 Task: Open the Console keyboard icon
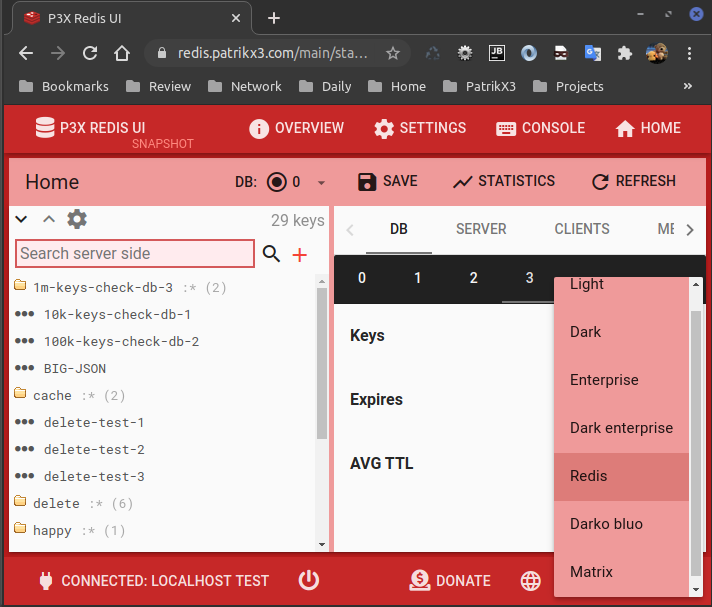[506, 129]
